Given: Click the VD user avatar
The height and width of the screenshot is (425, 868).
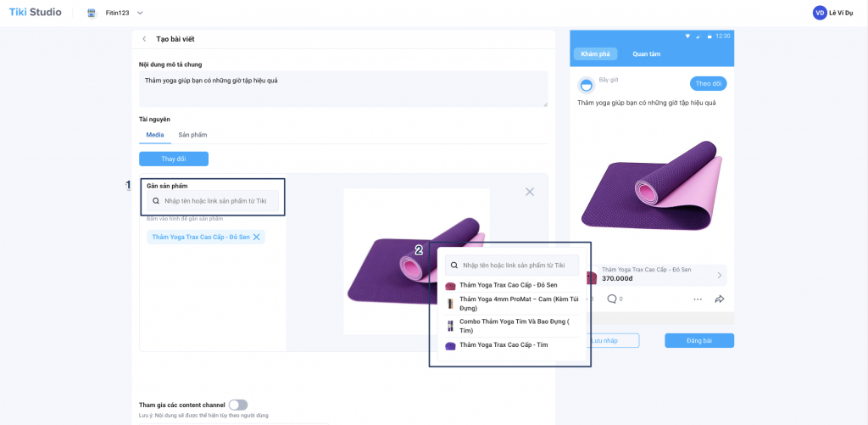Looking at the screenshot, I should [x=820, y=13].
